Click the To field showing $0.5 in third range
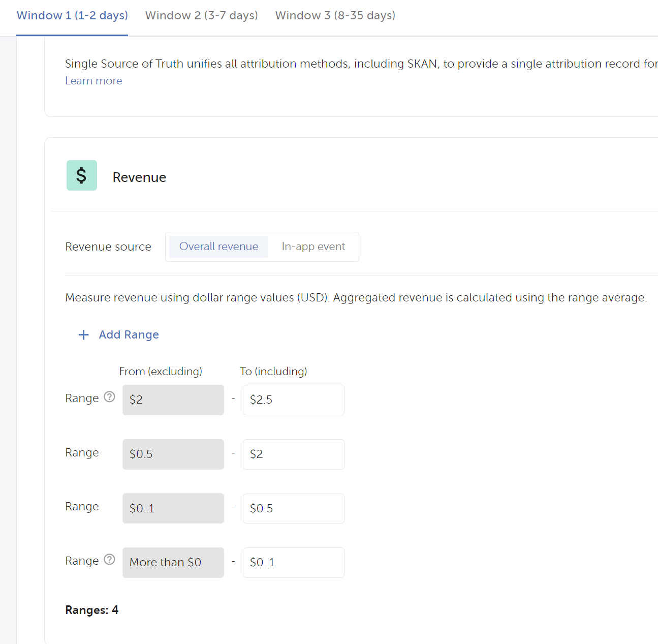The height and width of the screenshot is (644, 658). pos(293,508)
